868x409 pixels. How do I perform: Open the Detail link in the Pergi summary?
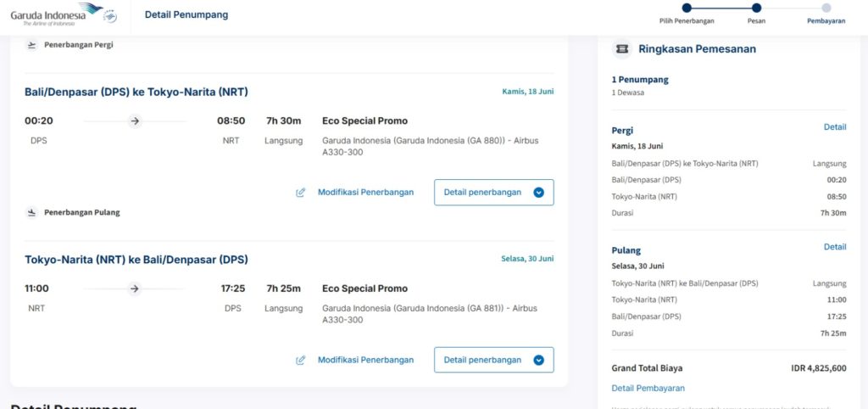(x=835, y=127)
